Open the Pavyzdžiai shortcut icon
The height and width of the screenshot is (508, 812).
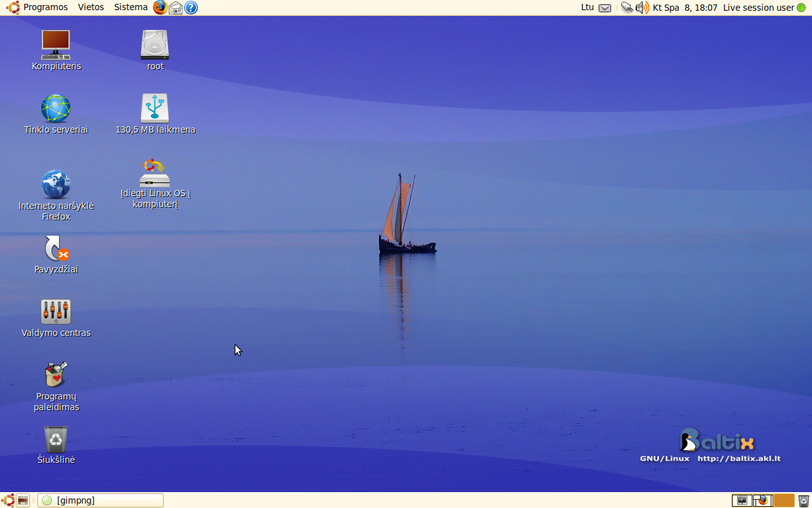[56, 248]
